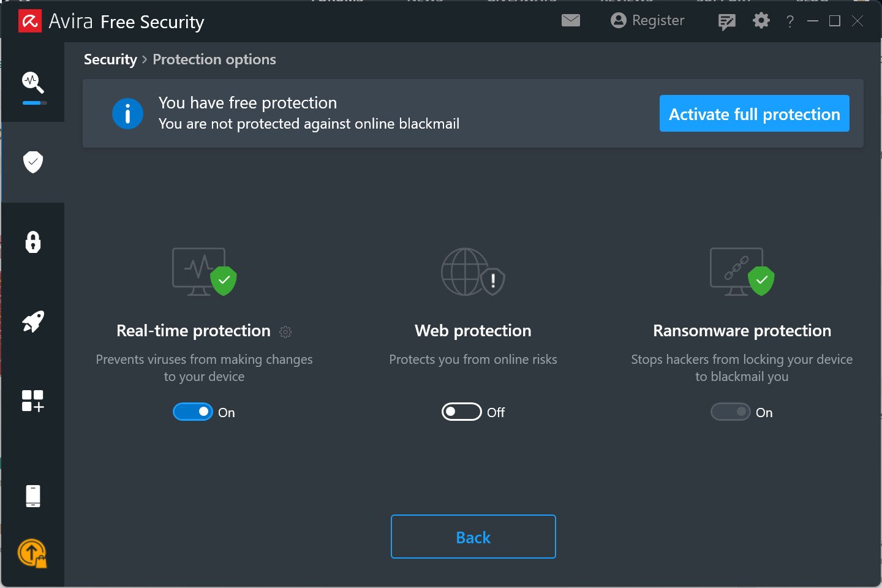Open the feedback chat icon

coord(726,22)
